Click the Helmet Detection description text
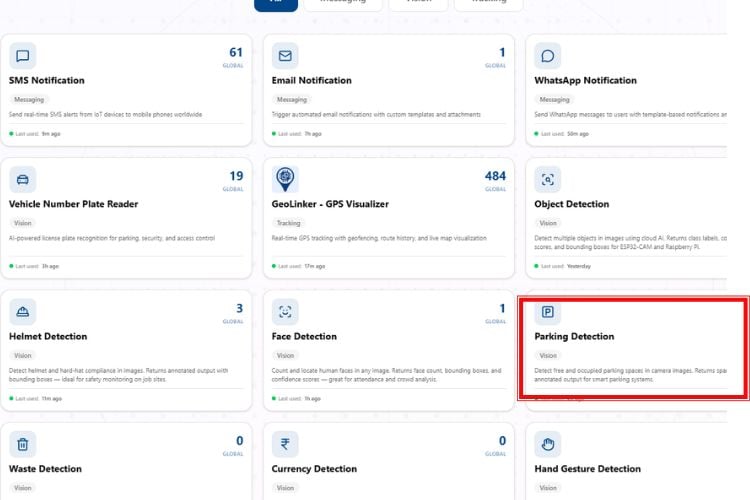750x500 pixels. pyautogui.click(x=119, y=375)
